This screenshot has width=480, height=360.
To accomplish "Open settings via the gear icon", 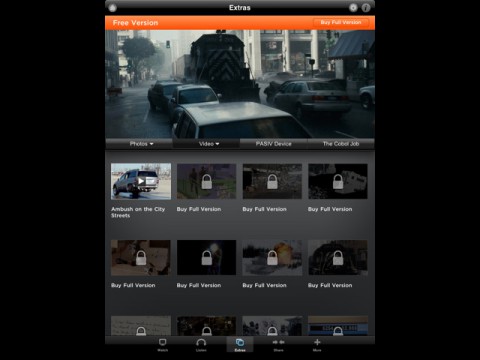I will click(353, 7).
